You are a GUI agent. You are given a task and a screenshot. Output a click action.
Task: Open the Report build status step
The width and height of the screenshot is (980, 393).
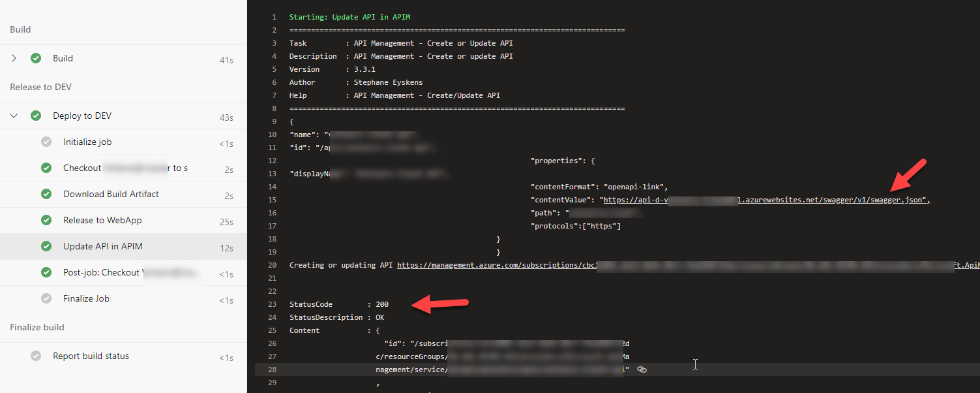(91, 356)
